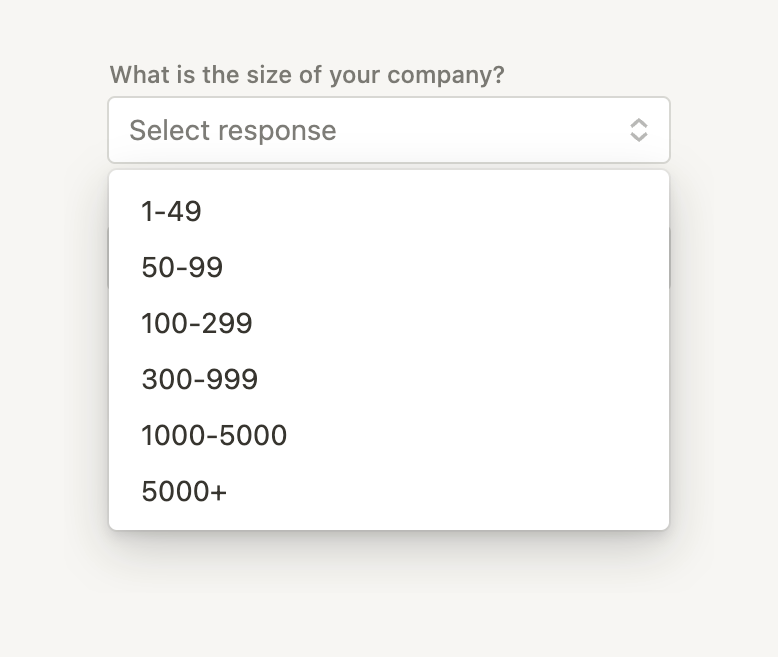778x657 pixels.
Task: Choose the third option in the size list
Action: coord(197,324)
